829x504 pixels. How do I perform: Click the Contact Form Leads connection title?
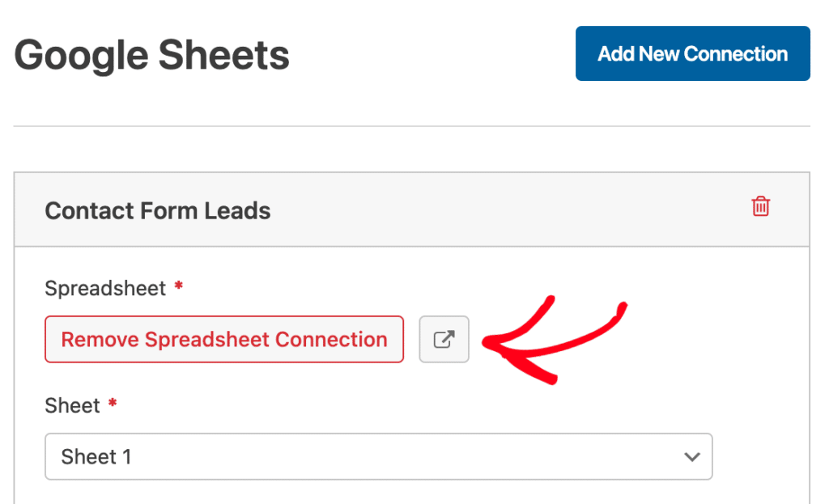[x=158, y=211]
